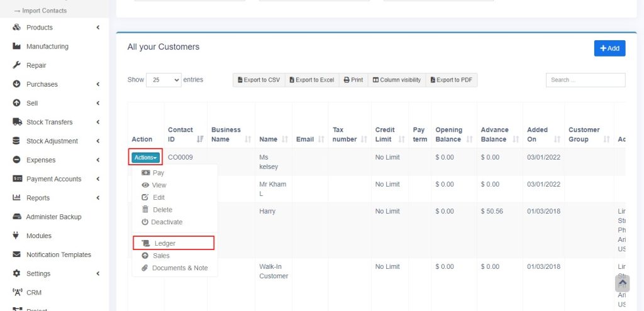644x311 pixels.
Task: Toggle the Actions dropdown for CO0009
Action: click(x=145, y=158)
